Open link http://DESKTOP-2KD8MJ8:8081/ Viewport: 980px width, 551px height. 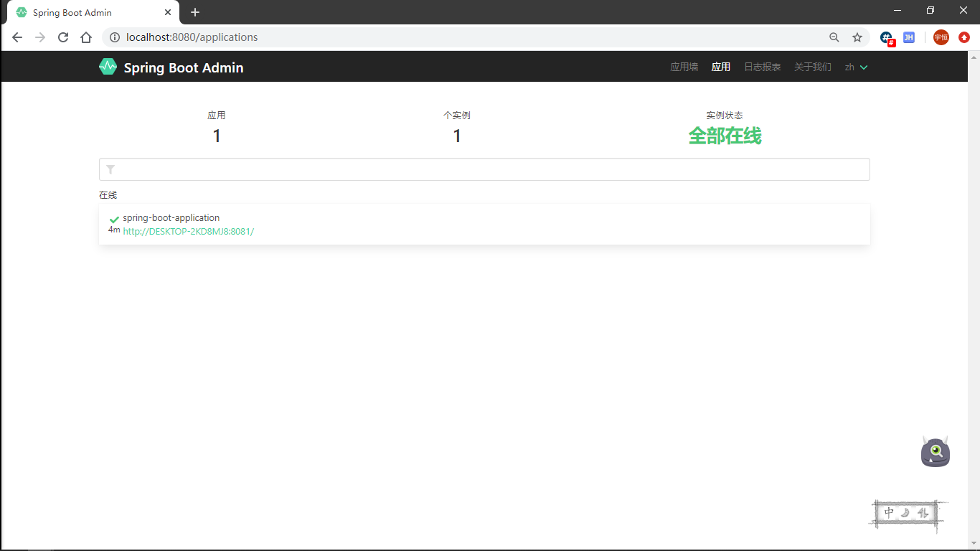click(x=187, y=231)
